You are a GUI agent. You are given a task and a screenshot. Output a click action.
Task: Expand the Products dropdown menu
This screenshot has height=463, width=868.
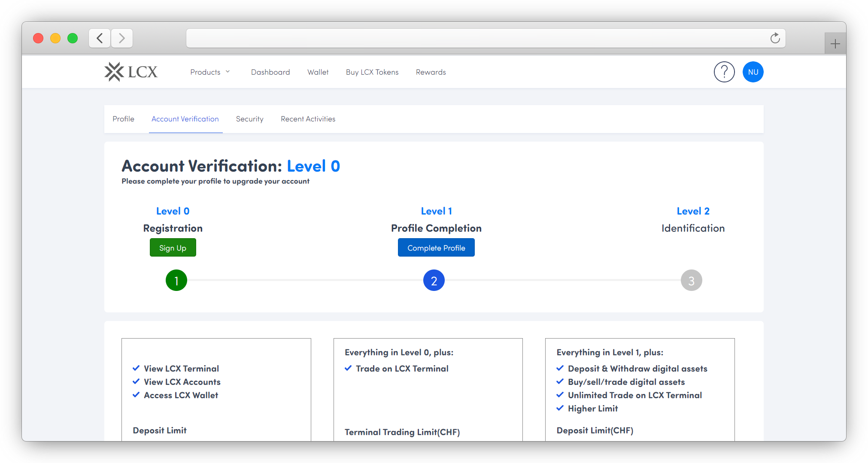[210, 72]
